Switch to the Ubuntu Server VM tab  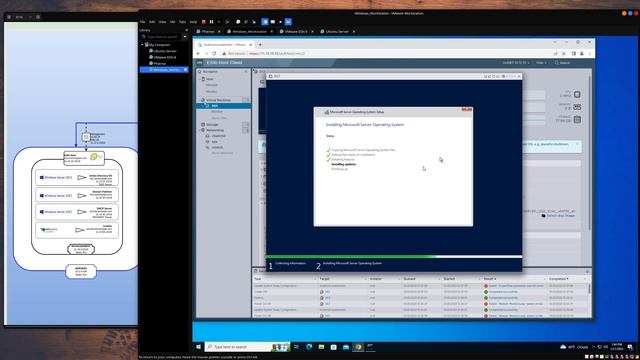(337, 31)
